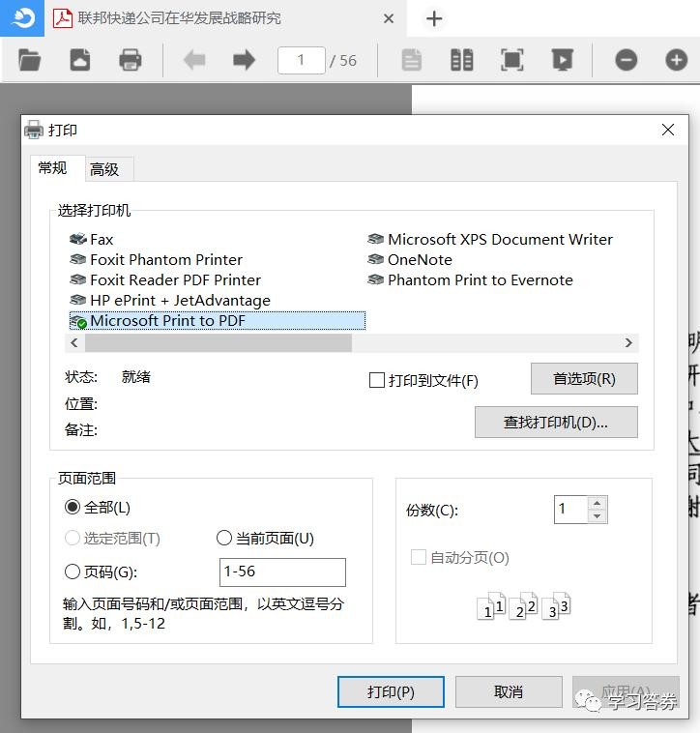
Task: Open a new tab with the plus button
Action: (434, 18)
